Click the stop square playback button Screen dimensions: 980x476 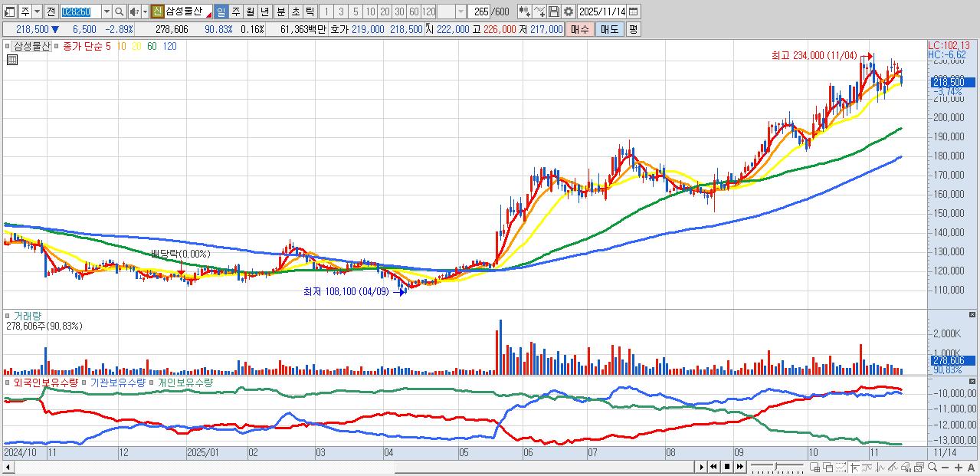727,467
